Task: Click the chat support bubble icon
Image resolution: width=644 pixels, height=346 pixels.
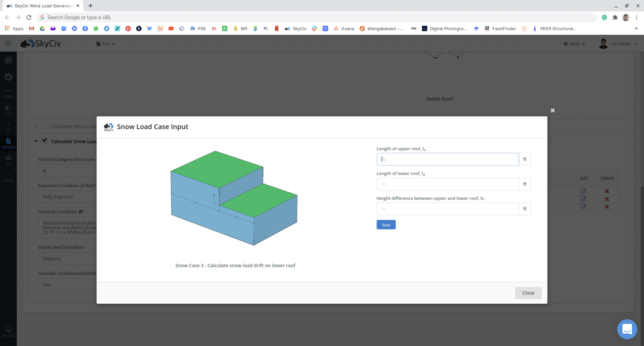Action: [627, 329]
